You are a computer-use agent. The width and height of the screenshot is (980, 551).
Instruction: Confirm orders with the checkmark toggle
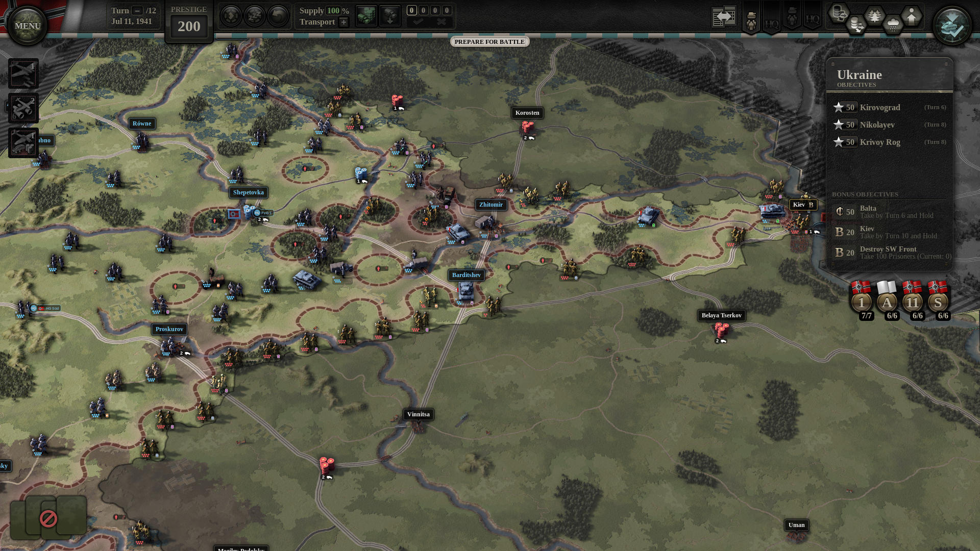420,22
